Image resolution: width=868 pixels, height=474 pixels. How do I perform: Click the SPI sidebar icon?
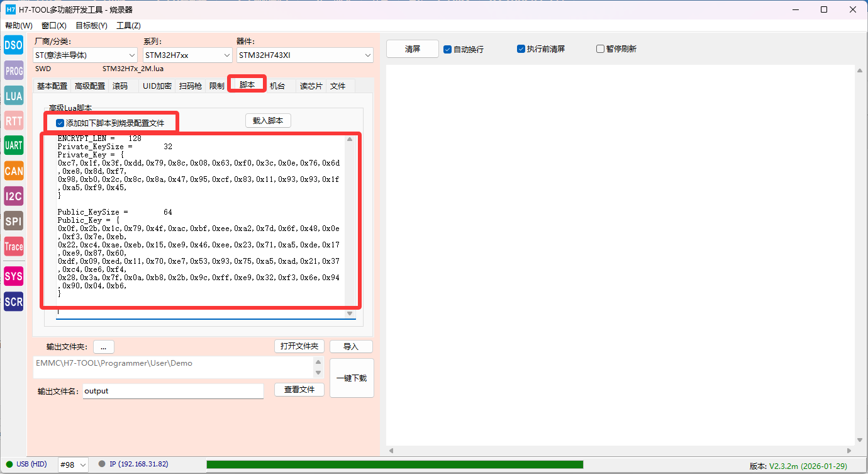(14, 221)
